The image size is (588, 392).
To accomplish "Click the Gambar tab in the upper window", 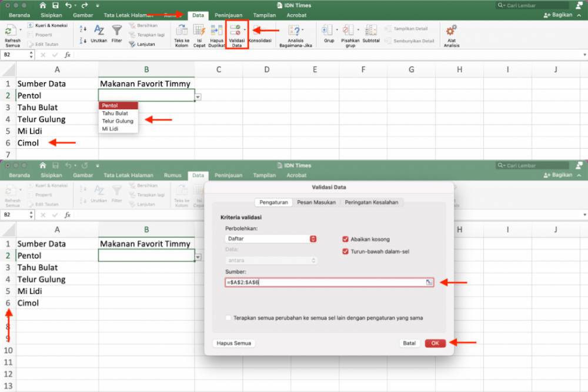I will [83, 15].
